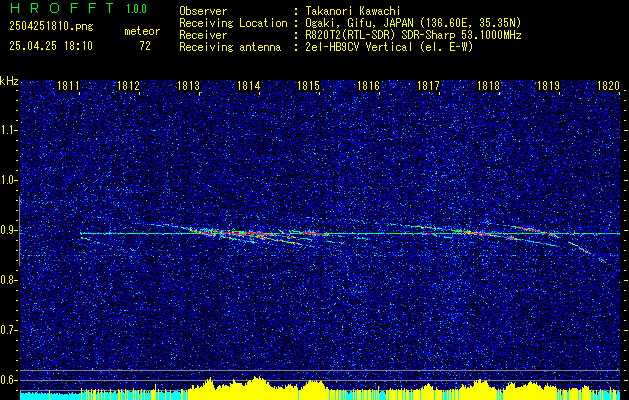Click the HROFFT program title text
The width and height of the screenshot is (629, 400).
(62, 8)
